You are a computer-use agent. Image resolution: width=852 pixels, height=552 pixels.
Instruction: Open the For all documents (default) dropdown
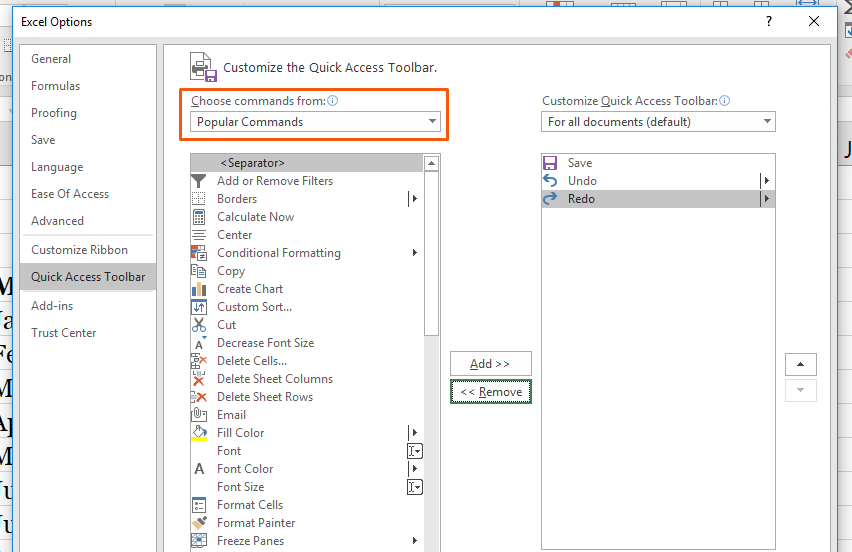(658, 122)
